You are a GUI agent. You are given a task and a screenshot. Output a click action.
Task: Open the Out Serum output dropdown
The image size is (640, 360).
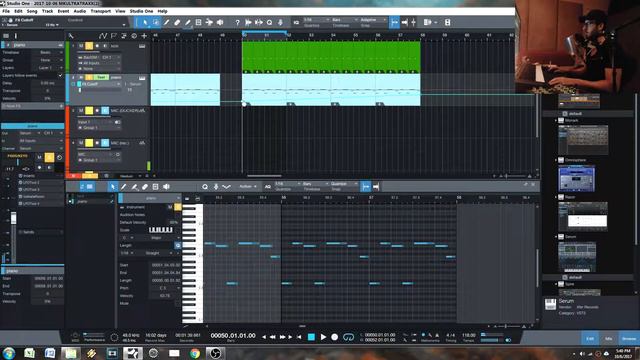click(x=29, y=133)
